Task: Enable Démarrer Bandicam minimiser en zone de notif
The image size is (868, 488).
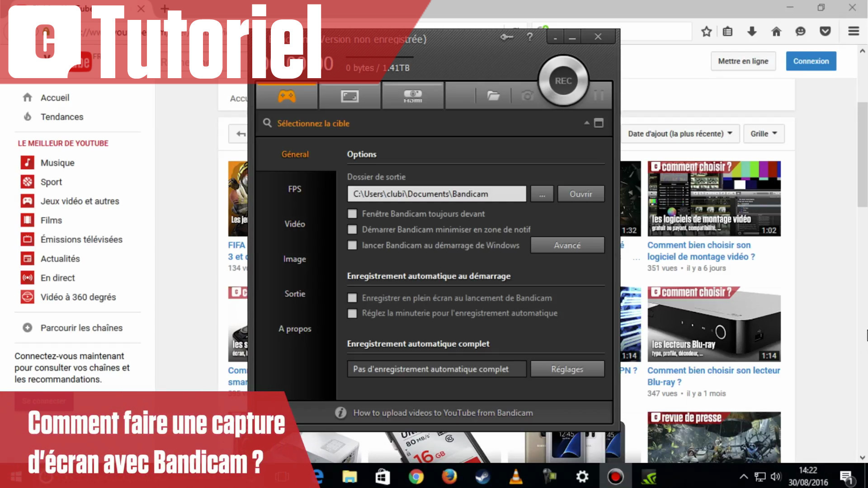Action: click(352, 230)
